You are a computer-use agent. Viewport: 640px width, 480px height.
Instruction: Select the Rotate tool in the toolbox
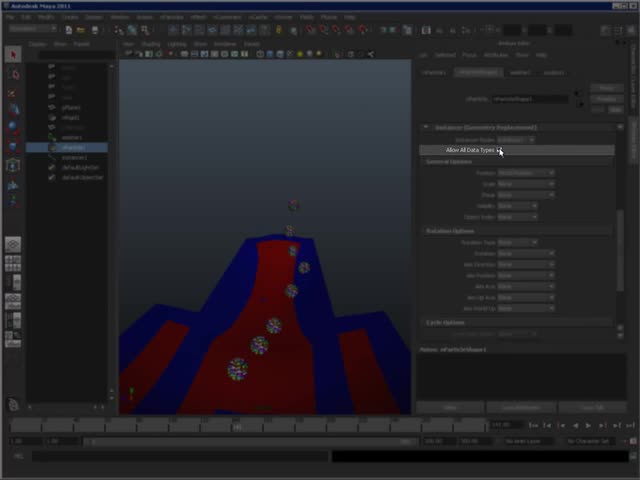pos(13,128)
